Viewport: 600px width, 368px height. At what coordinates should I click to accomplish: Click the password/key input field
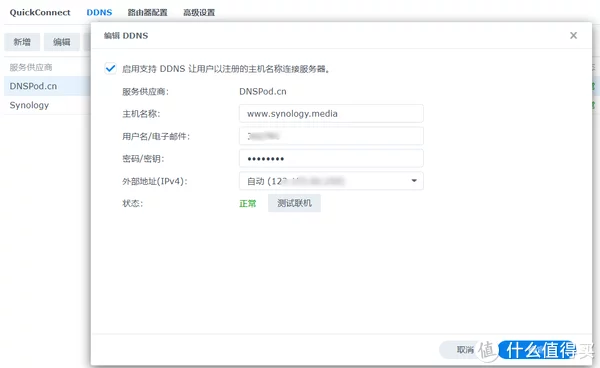tap(331, 158)
